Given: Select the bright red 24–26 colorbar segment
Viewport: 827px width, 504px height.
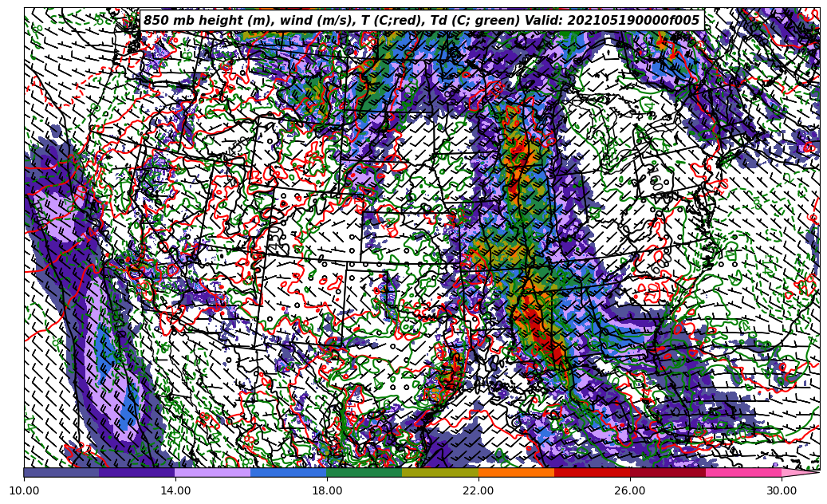Looking at the screenshot, I should click(593, 472).
